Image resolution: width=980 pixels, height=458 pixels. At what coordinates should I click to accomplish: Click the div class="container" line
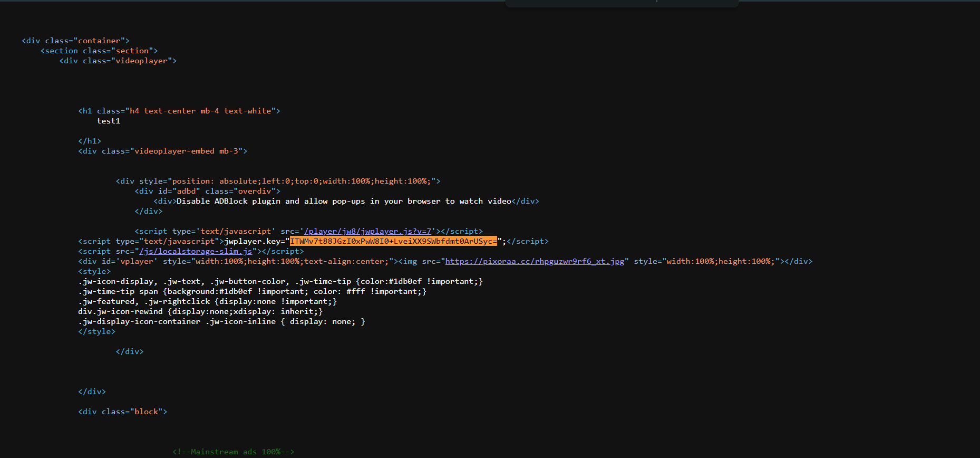[75, 41]
